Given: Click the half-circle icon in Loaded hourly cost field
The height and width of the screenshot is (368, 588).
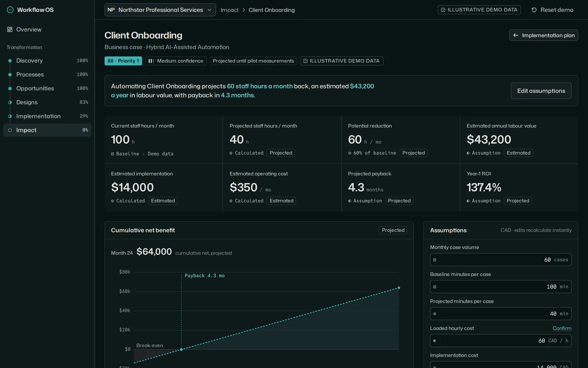Looking at the screenshot, I should pyautogui.click(x=435, y=341).
